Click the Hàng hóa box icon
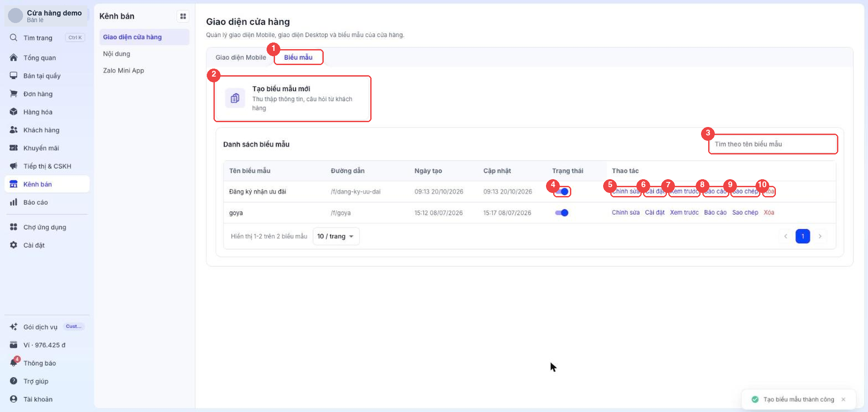The image size is (868, 412). [x=14, y=112]
